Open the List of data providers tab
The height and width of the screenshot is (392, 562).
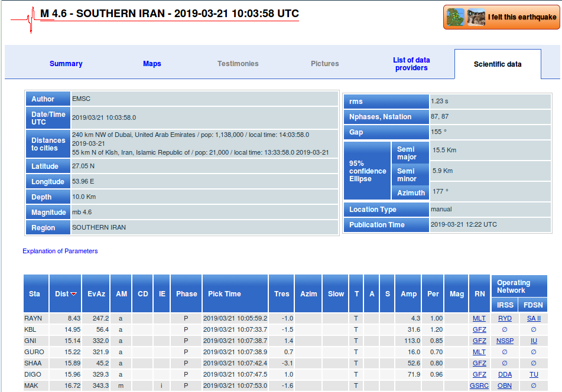point(411,64)
